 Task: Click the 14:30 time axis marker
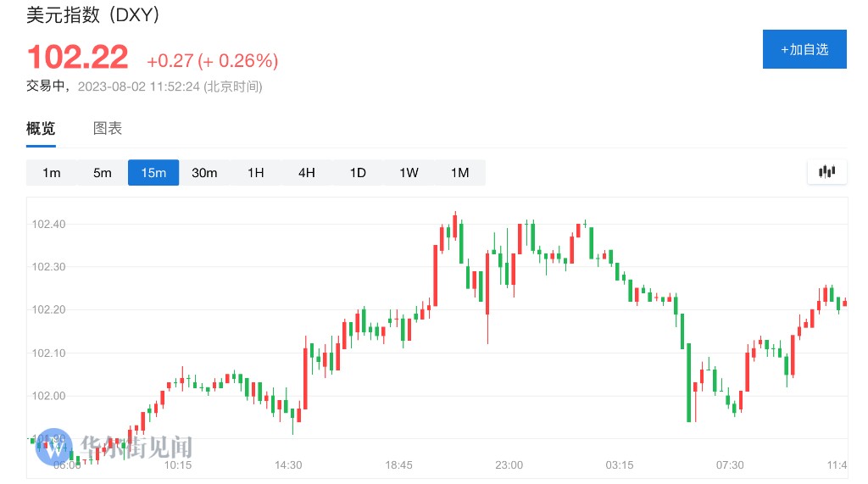[x=288, y=465]
